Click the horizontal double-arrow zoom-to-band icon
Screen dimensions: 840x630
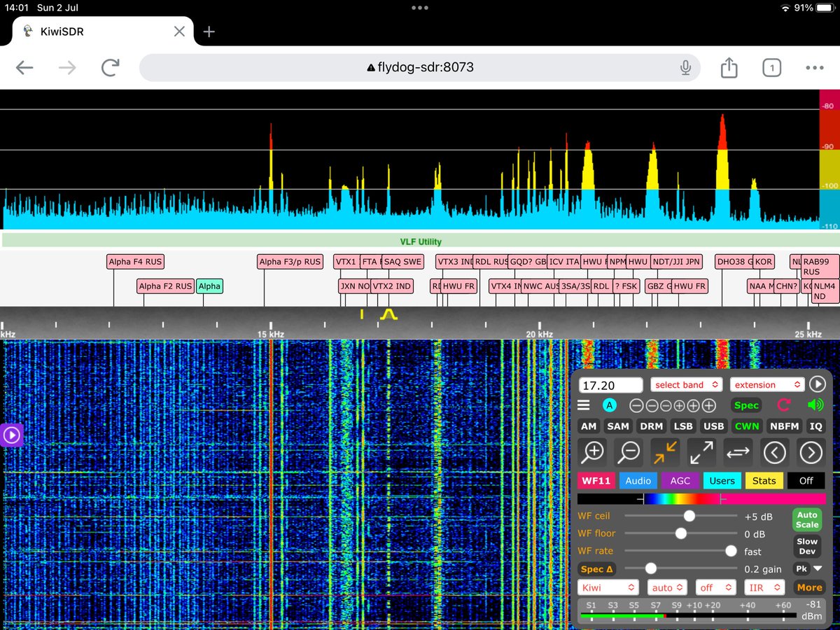tap(738, 452)
